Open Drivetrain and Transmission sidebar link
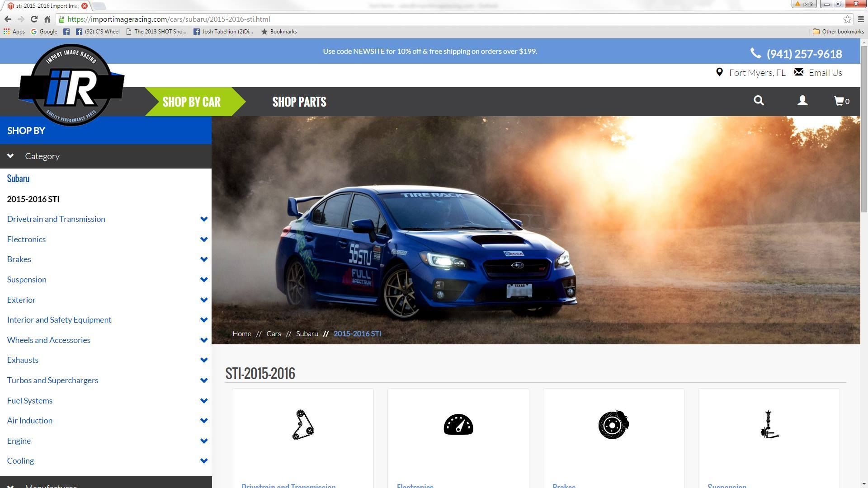 (x=56, y=219)
